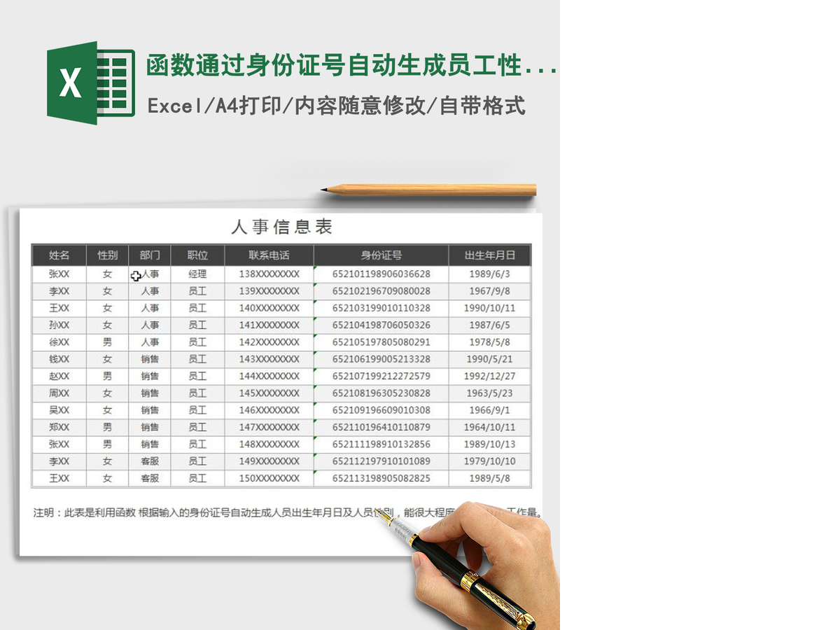Screen dimensions: 840x630
Task: Select birth date cell 1990/10/11
Action: point(490,308)
